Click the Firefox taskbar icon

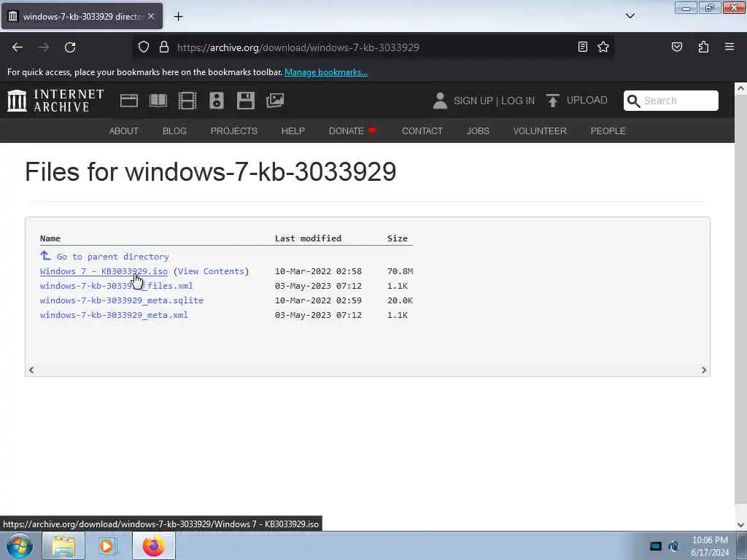pyautogui.click(x=153, y=545)
